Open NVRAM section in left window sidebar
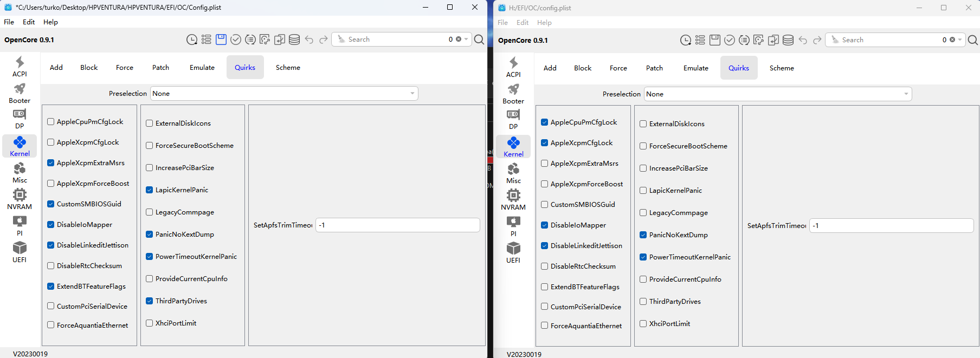Image resolution: width=980 pixels, height=358 pixels. point(20,199)
